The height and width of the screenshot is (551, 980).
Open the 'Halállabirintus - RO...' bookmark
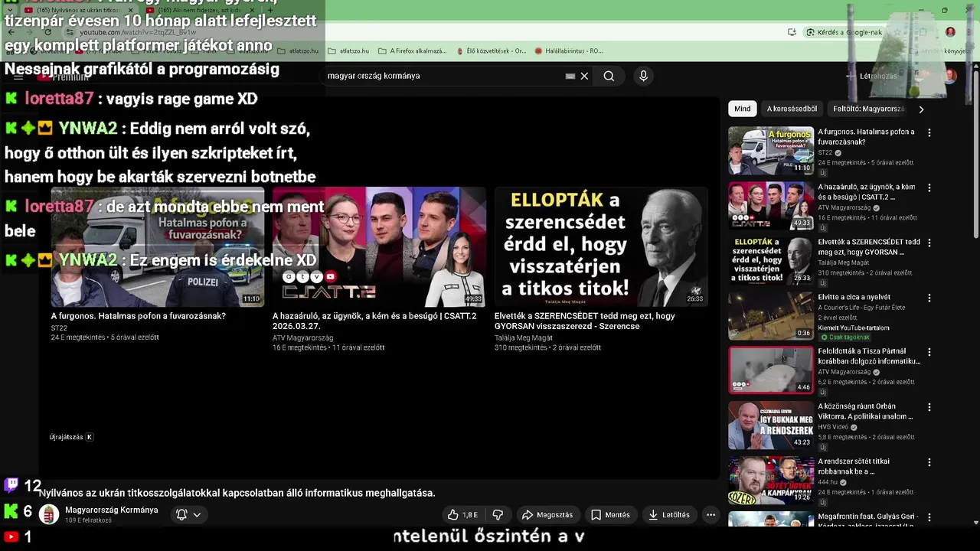569,51
